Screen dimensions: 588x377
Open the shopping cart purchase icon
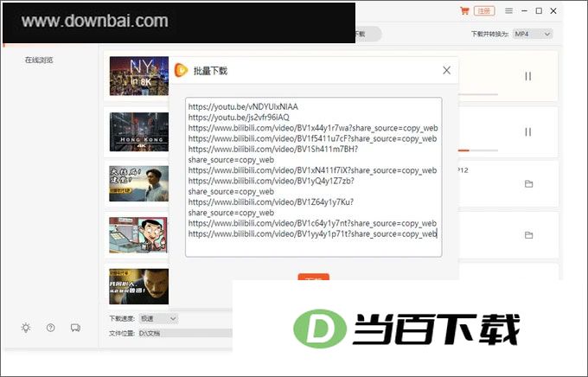click(x=464, y=11)
